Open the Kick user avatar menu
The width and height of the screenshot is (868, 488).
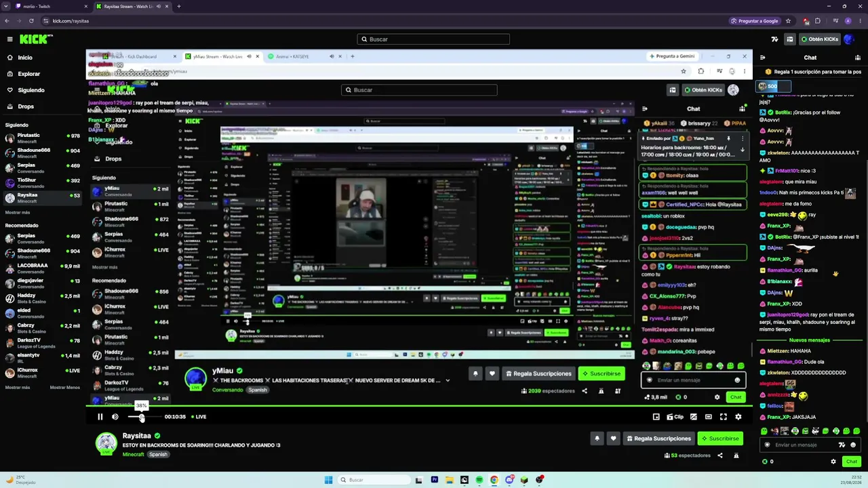[x=848, y=39]
